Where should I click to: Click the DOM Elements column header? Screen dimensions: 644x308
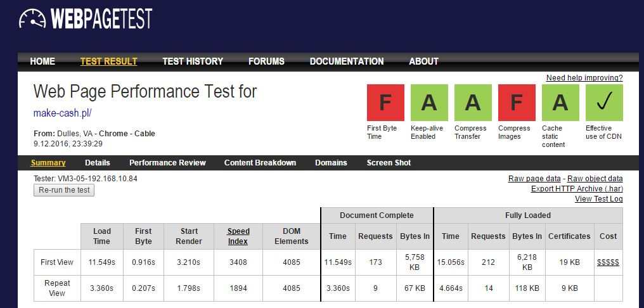click(292, 236)
